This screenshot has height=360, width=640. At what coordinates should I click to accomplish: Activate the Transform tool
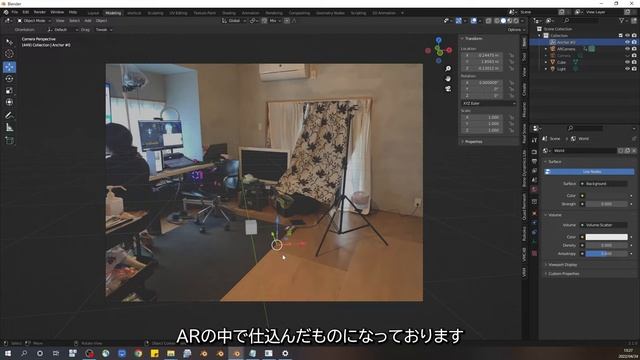[x=9, y=102]
